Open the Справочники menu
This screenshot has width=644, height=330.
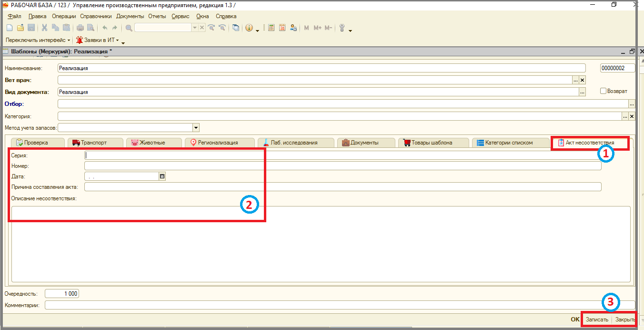[96, 16]
